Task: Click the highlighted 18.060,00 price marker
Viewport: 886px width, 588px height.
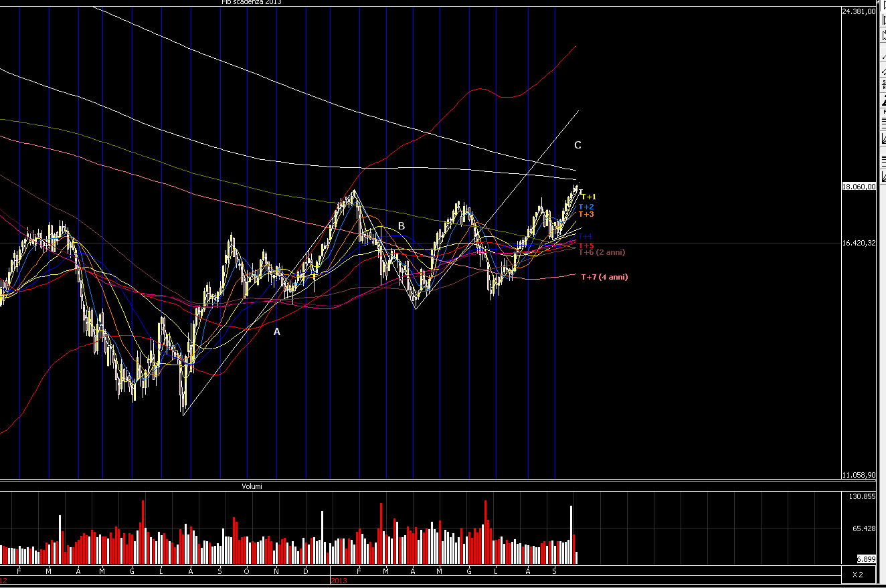Action: (x=859, y=187)
